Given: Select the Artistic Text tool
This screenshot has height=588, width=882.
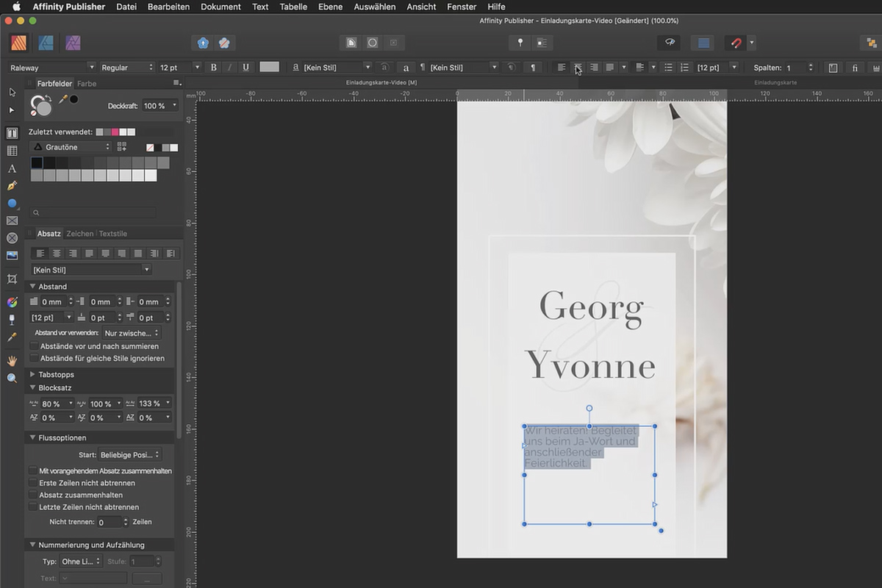Looking at the screenshot, I should (x=12, y=168).
